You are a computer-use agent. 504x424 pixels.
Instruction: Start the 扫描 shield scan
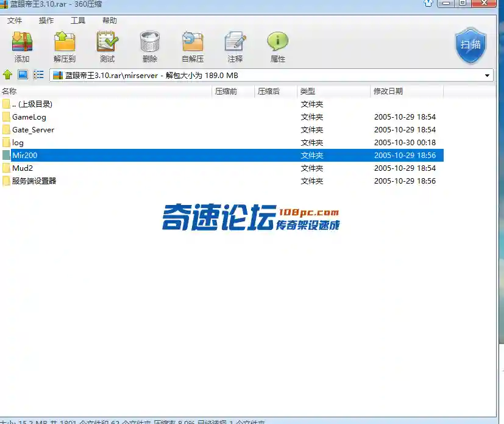click(x=470, y=45)
